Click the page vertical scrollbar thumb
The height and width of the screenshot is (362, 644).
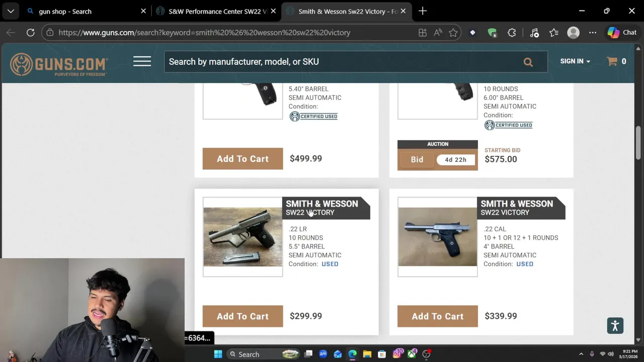(x=638, y=143)
